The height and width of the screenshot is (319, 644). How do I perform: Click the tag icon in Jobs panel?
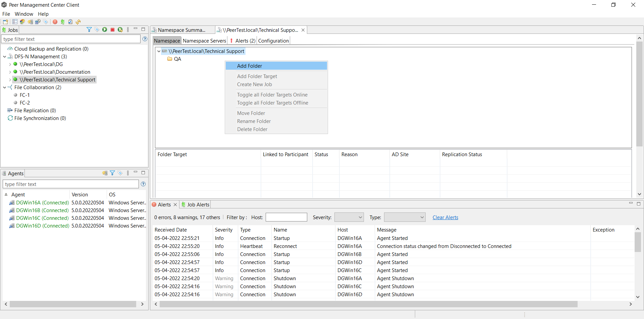97,30
